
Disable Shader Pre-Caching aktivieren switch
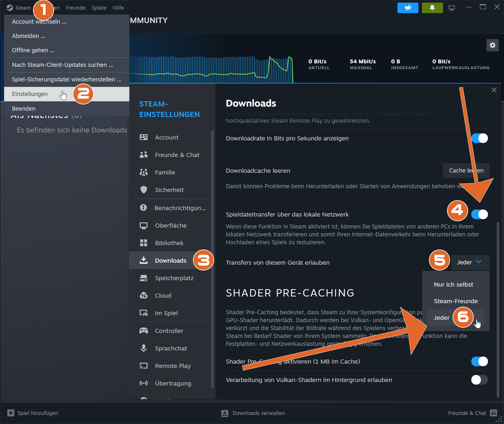(479, 362)
